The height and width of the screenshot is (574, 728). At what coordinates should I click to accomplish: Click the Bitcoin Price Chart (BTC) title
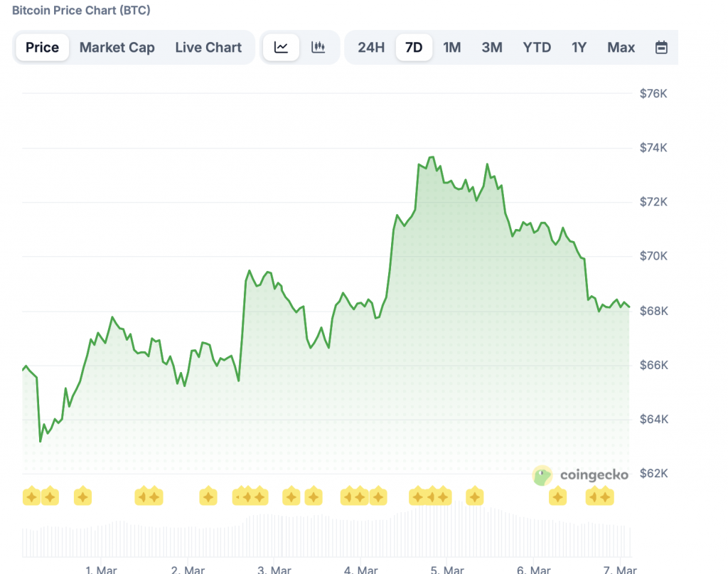(81, 11)
